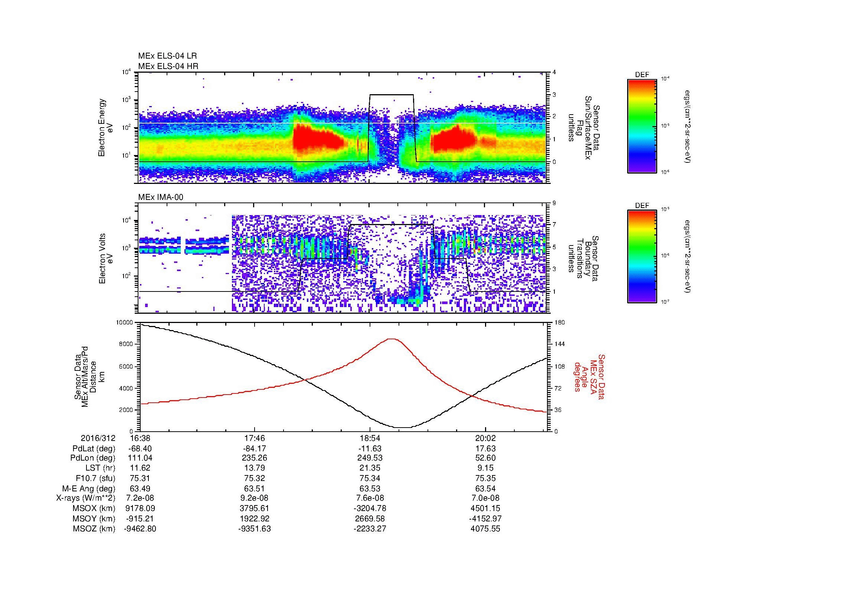This screenshot has width=868, height=613.
Task: Click the top colorbar units label
Action: (x=688, y=126)
